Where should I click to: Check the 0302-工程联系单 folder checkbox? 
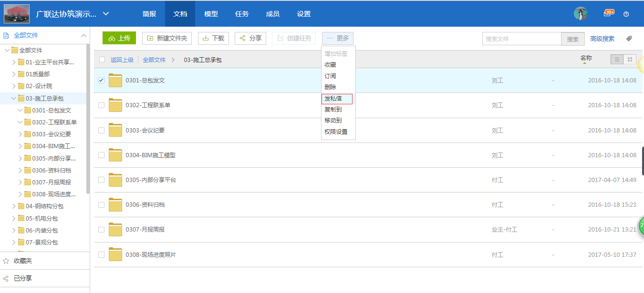[101, 105]
